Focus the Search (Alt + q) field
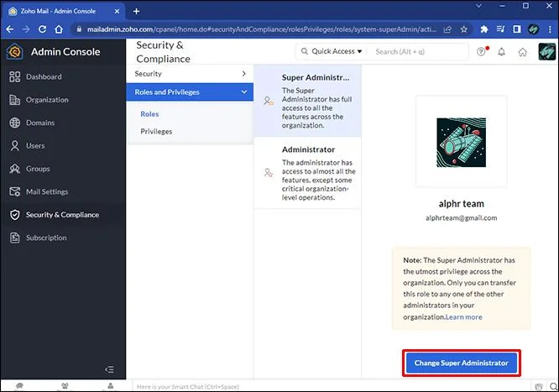The height and width of the screenshot is (392, 559). coord(419,52)
